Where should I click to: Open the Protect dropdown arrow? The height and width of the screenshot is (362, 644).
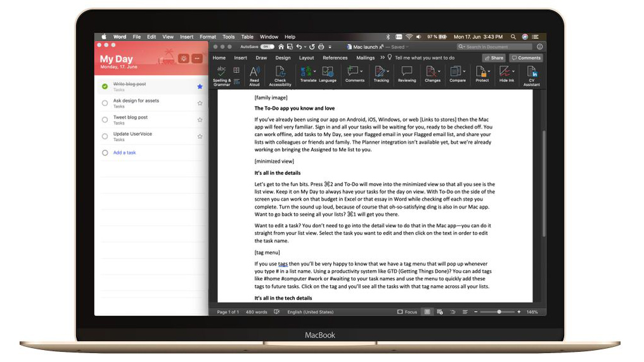pos(489,71)
